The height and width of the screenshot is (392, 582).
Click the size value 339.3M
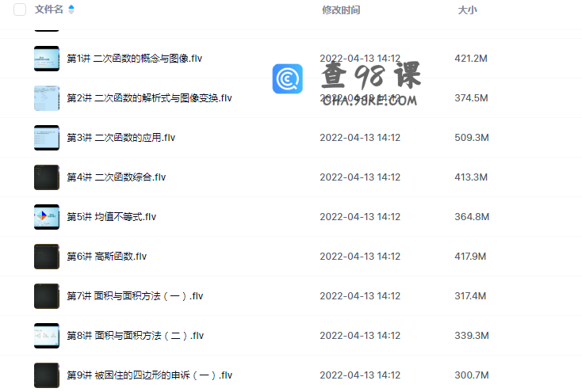point(472,336)
